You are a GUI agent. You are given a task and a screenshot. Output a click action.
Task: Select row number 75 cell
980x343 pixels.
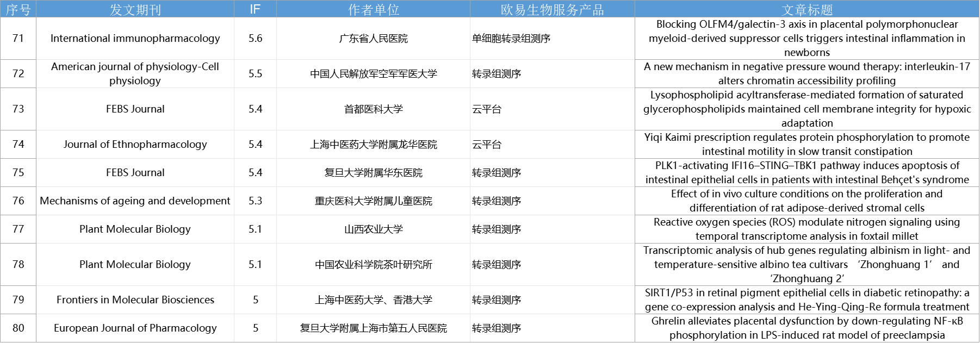(18, 173)
